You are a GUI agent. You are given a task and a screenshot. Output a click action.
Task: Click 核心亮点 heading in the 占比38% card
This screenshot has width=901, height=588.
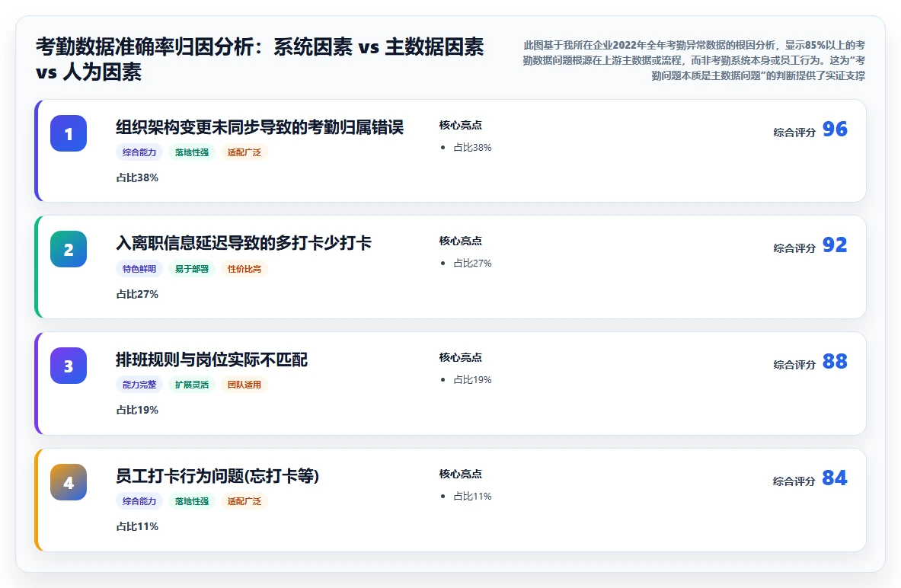click(461, 125)
